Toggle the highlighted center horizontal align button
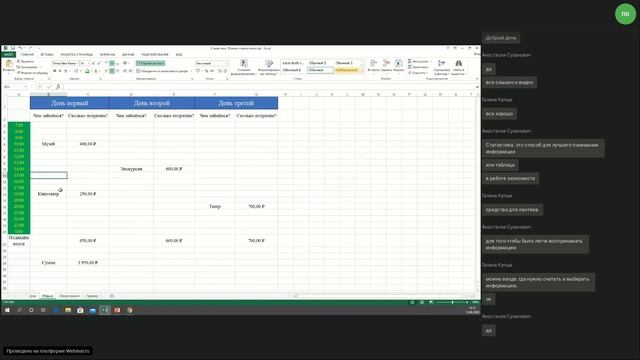This screenshot has height=360, width=640. (112, 71)
